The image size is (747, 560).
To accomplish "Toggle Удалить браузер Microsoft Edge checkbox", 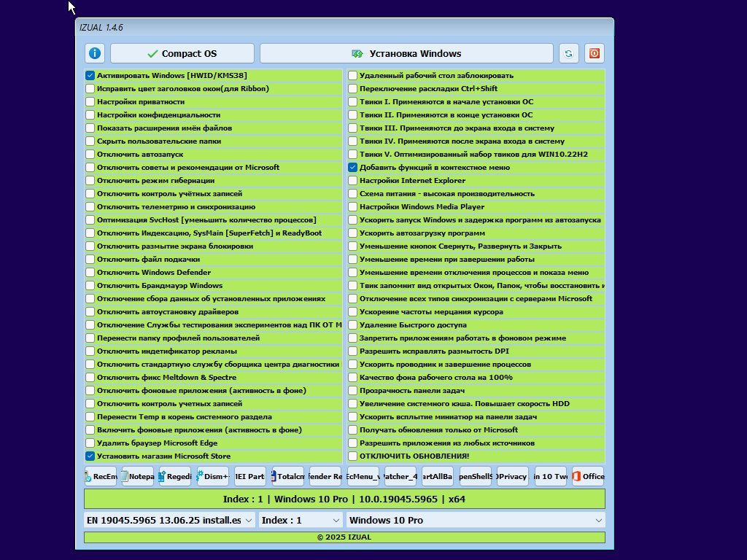I will (90, 443).
